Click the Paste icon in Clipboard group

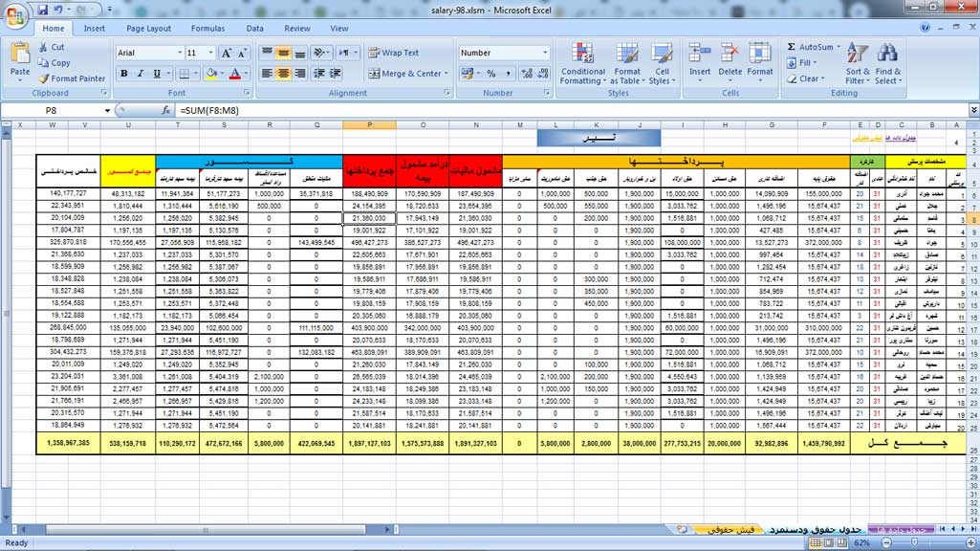[x=19, y=54]
